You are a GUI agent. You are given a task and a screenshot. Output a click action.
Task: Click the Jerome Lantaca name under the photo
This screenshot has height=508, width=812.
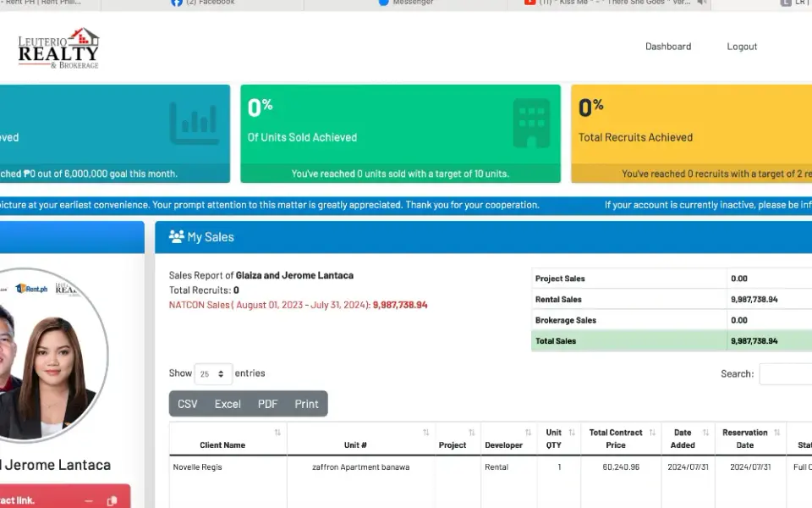pyautogui.click(x=56, y=465)
